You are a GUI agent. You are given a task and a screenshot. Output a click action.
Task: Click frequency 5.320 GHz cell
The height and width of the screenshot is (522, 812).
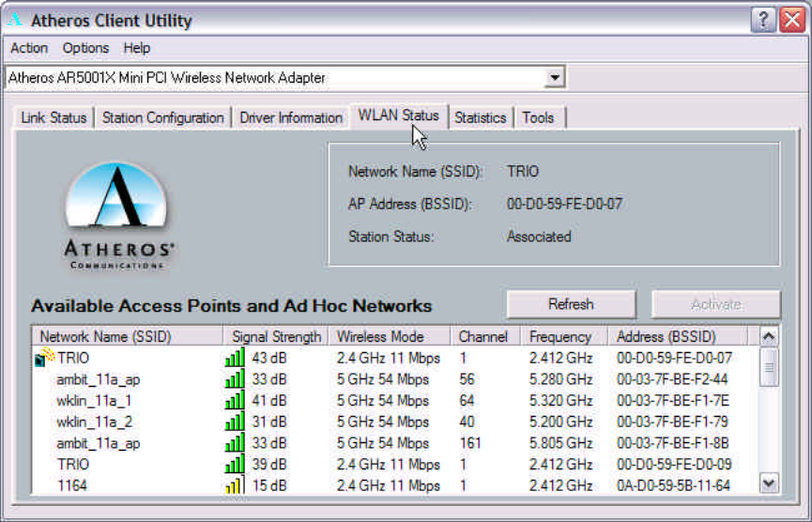point(560,400)
